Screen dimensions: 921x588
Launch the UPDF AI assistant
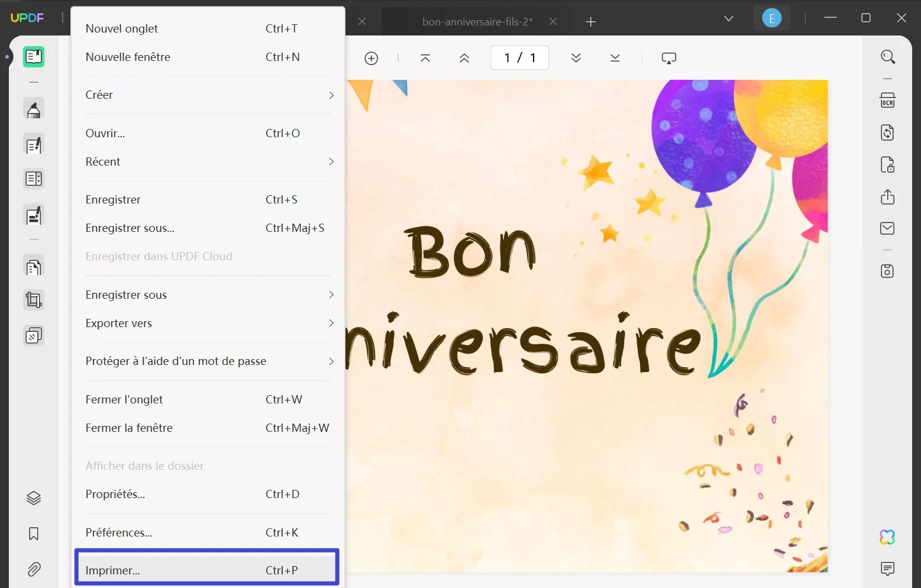(887, 537)
